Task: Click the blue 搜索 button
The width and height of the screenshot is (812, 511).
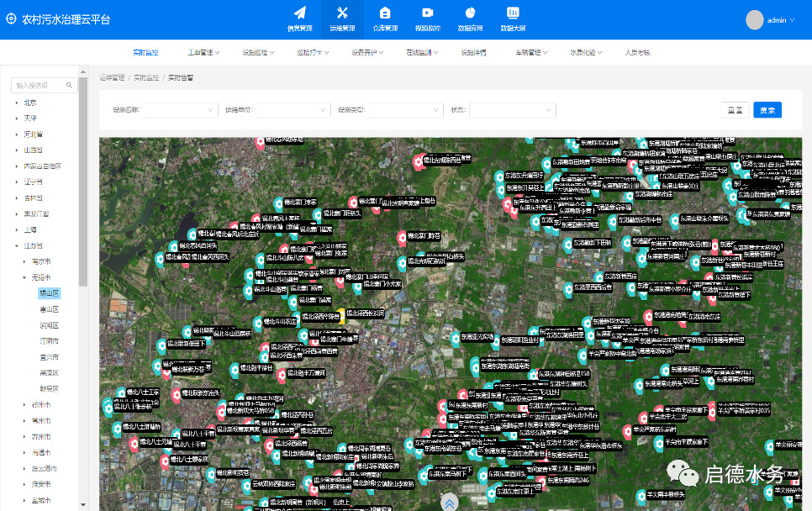Action: [767, 110]
